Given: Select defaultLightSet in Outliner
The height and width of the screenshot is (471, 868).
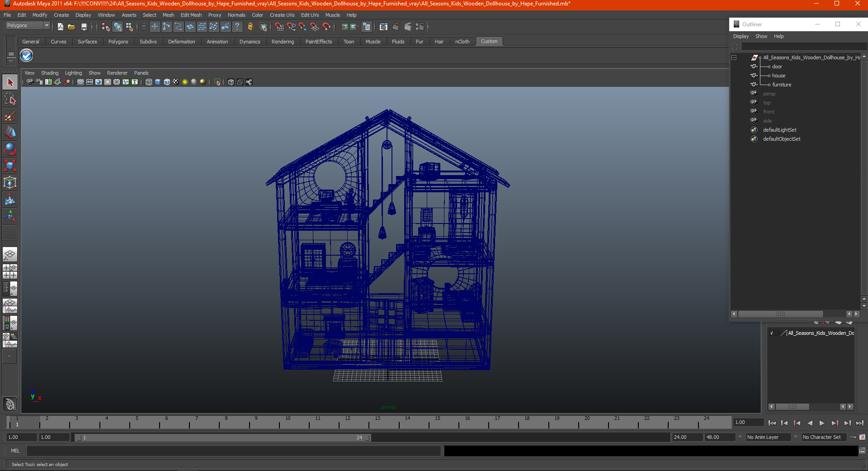Looking at the screenshot, I should click(780, 130).
